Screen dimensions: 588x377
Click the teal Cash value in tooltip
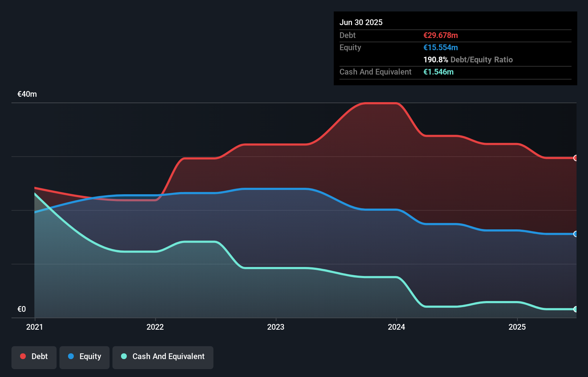(439, 72)
